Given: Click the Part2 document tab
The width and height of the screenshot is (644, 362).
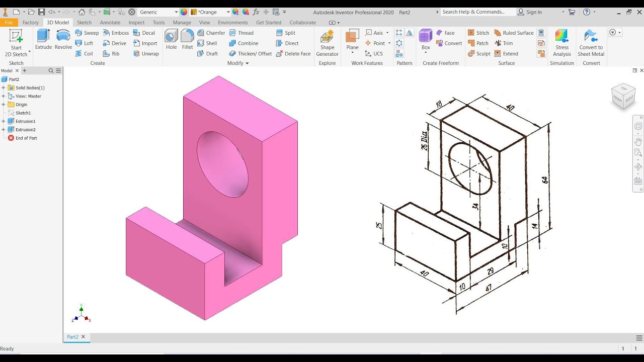Looking at the screenshot, I should [x=73, y=337].
